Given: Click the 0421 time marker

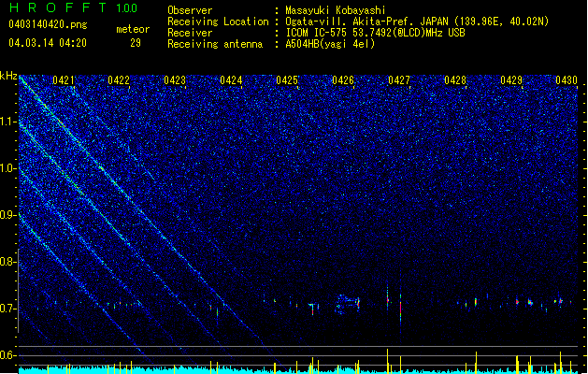Looking at the screenshot, I should click(x=64, y=80).
